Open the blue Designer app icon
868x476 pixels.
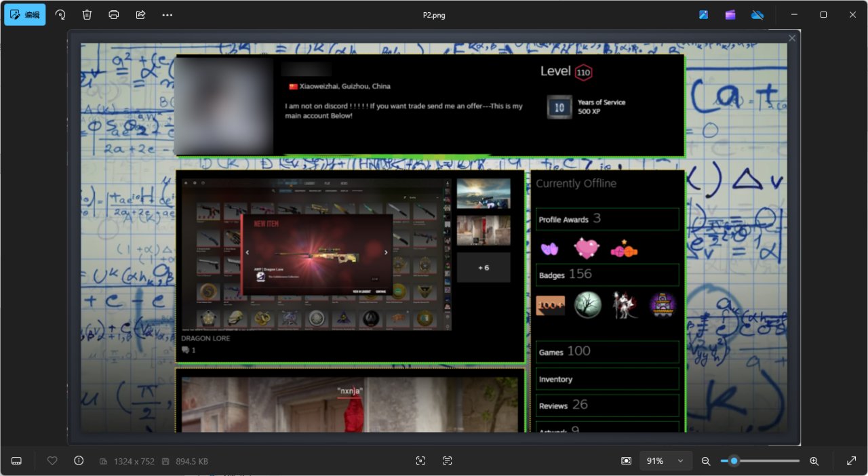(x=703, y=14)
